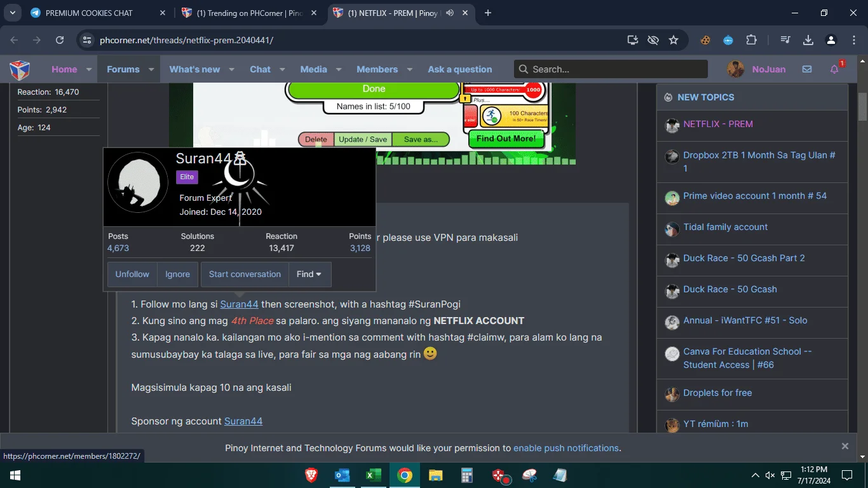Expand the Forums menu dropdown arrow
The image size is (868, 488).
coord(151,69)
